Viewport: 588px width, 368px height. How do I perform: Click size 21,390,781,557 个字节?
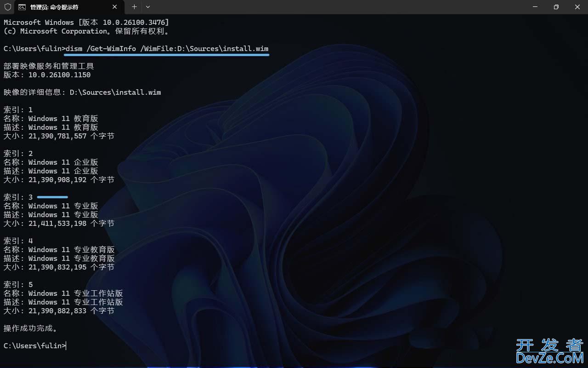59,136
